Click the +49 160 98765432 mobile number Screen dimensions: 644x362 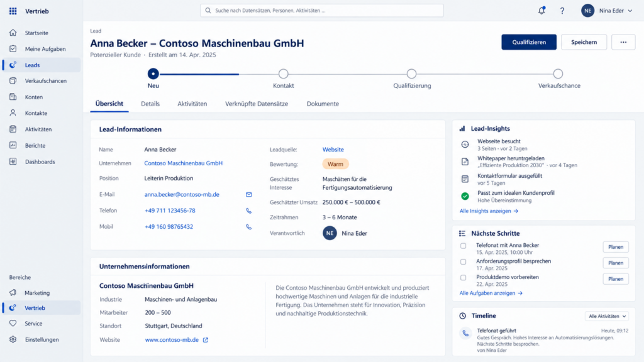coord(169,226)
